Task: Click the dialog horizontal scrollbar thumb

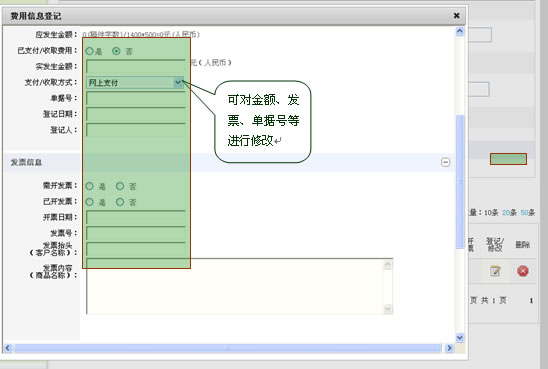Action: click(x=228, y=348)
